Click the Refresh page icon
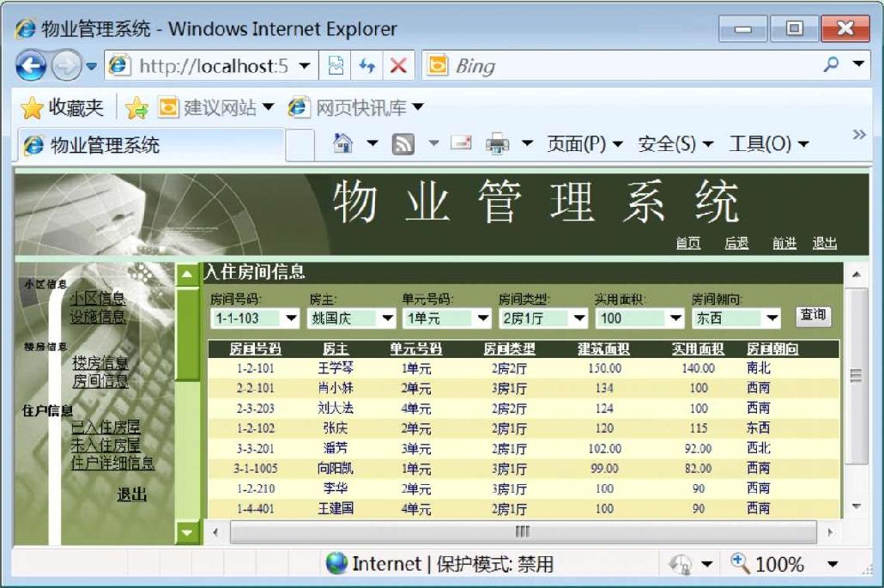Image resolution: width=884 pixels, height=588 pixels. pos(367,66)
